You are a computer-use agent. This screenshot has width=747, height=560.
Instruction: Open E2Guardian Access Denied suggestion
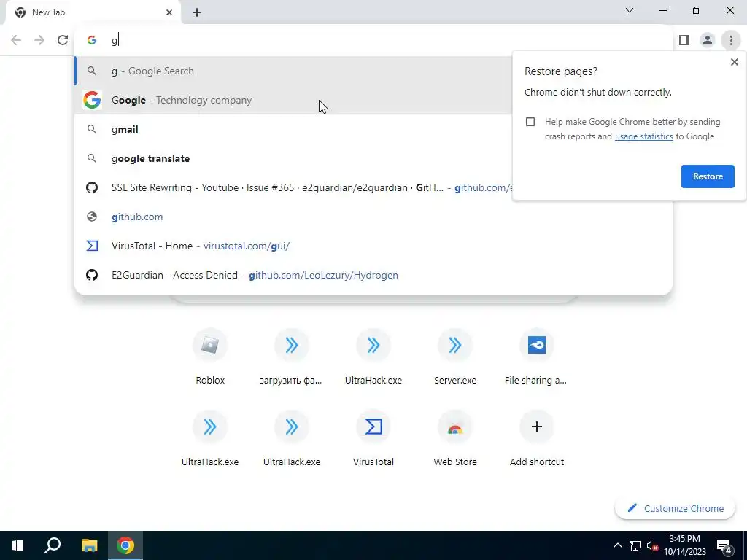click(373, 275)
